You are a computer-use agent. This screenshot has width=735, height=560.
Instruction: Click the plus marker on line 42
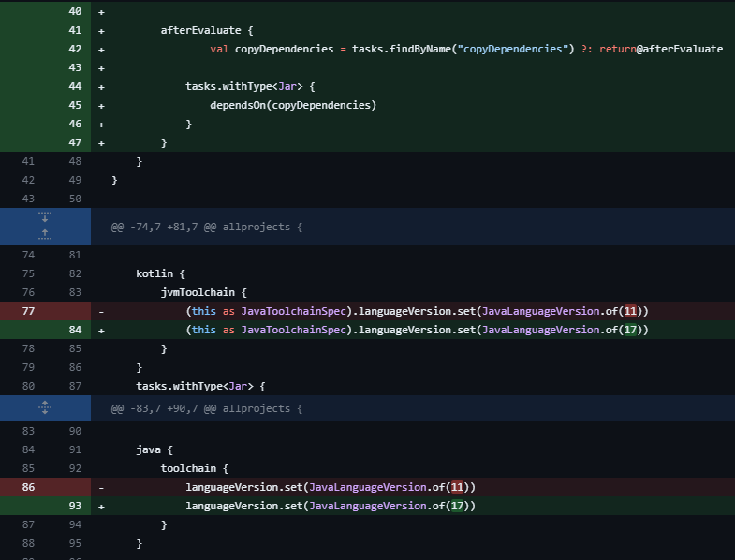point(101,49)
